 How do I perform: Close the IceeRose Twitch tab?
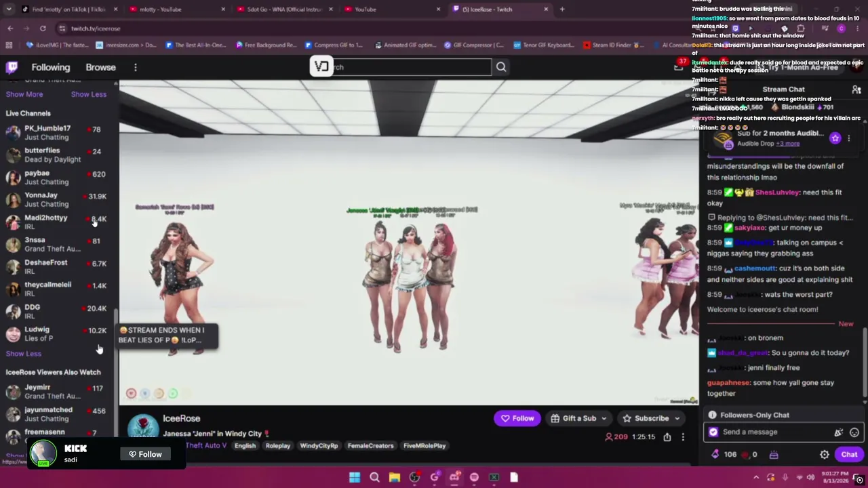point(546,9)
